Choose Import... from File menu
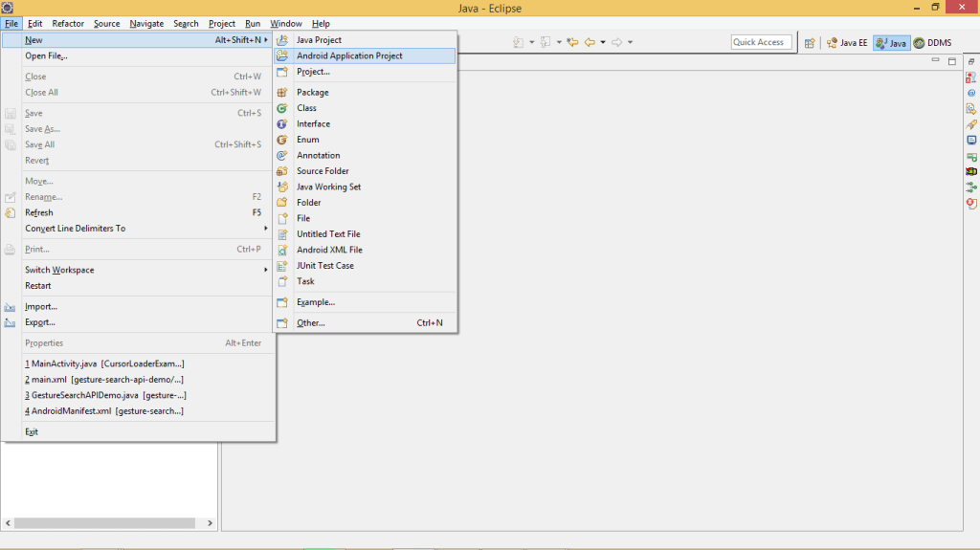The image size is (980, 550). tap(138, 306)
